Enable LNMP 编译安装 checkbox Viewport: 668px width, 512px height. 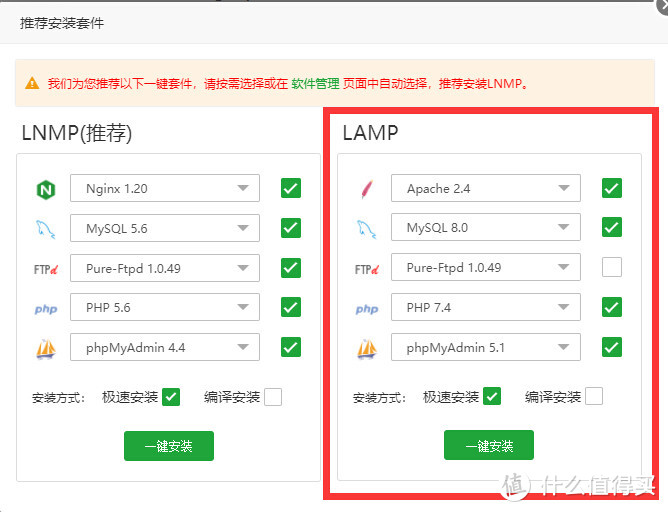273,397
